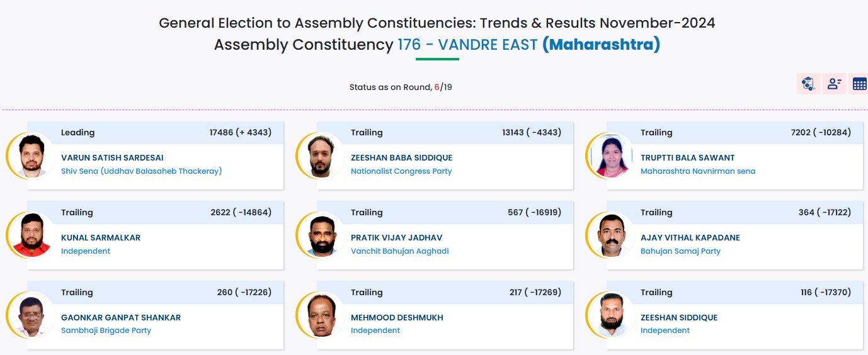Select the Nationalist Congress Party label
868x355 pixels.
[x=401, y=171]
